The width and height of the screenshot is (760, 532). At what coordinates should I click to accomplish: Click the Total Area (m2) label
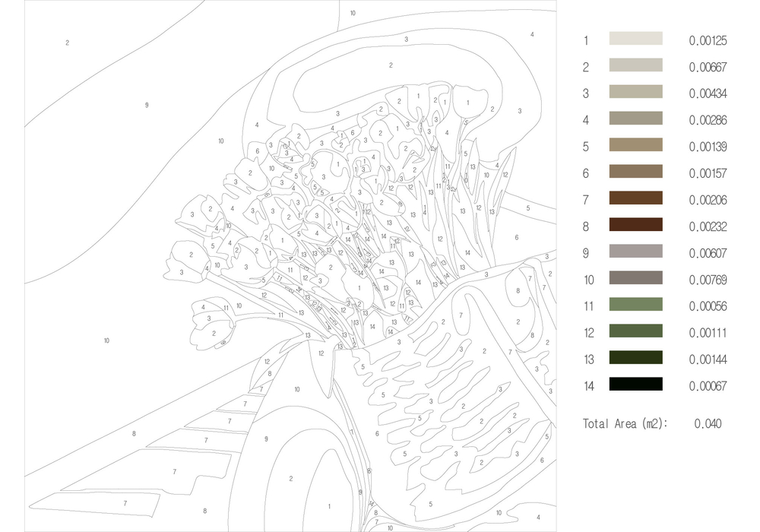(x=624, y=424)
